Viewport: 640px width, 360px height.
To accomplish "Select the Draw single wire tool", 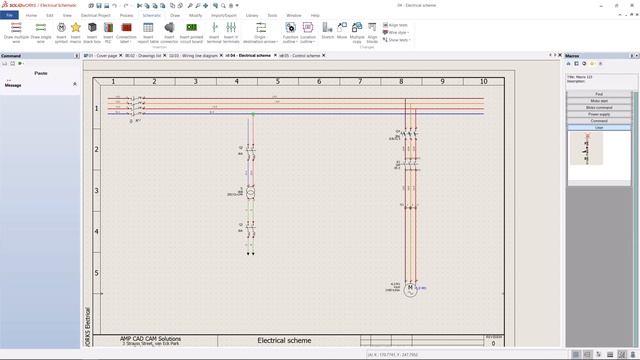I will (41, 33).
